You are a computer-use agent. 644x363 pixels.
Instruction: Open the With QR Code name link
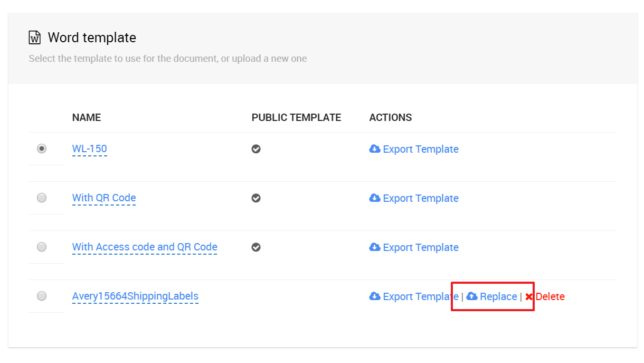(x=104, y=198)
